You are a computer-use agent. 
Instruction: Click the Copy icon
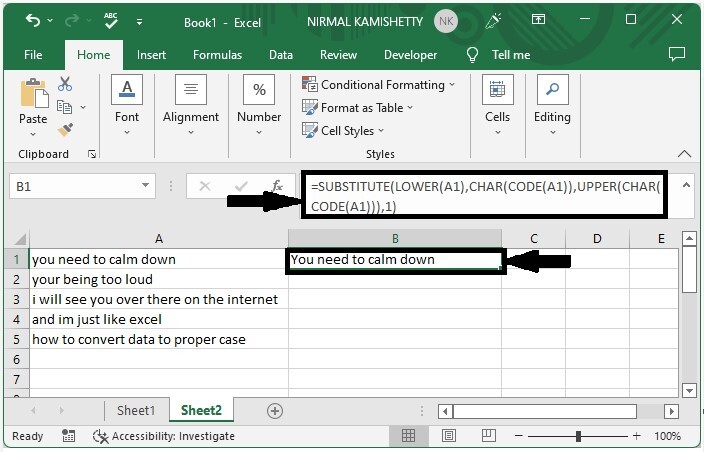click(64, 107)
